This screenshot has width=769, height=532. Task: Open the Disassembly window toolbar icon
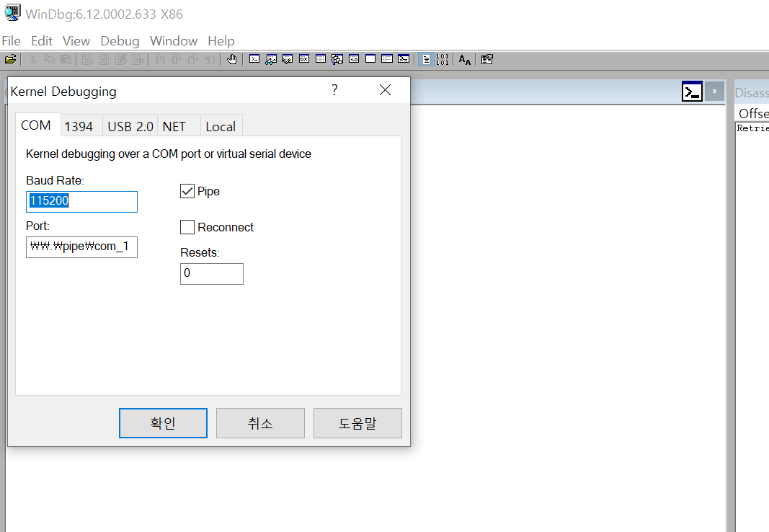[x=354, y=59]
